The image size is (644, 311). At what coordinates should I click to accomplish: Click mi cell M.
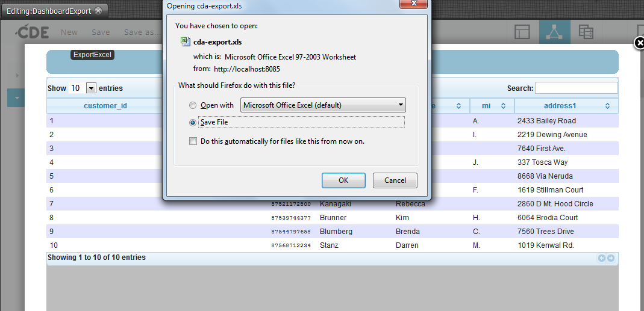point(477,245)
